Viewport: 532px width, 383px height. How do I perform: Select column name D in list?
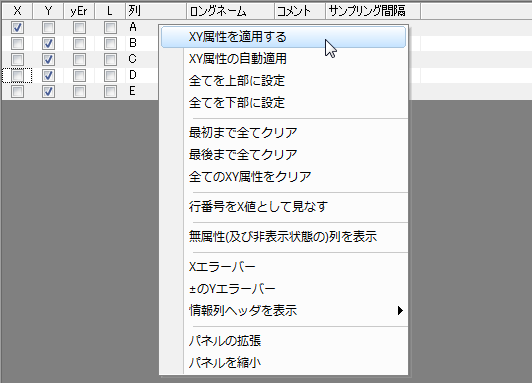[x=133, y=75]
